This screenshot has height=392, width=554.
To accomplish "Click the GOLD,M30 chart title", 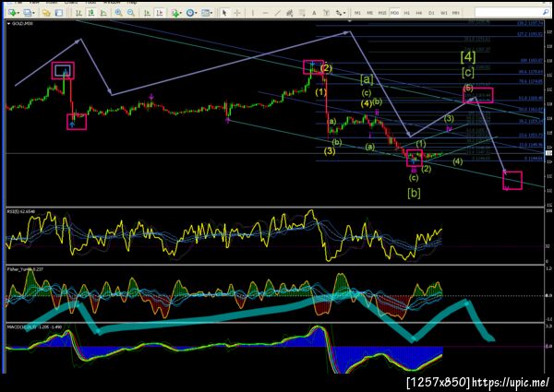I will click(22, 24).
